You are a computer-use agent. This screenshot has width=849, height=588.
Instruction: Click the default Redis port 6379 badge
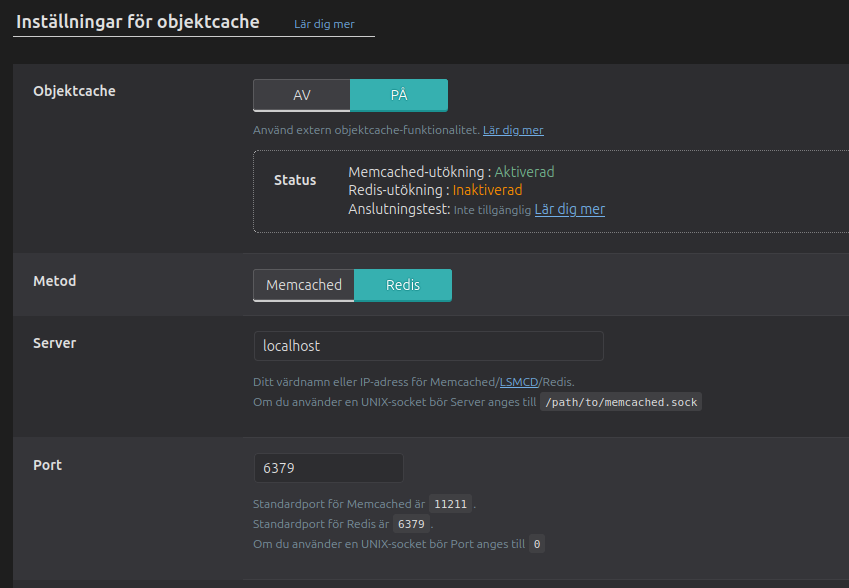tap(410, 524)
